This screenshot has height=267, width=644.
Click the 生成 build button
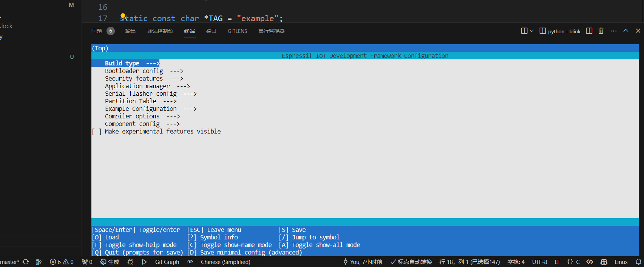pyautogui.click(x=110, y=262)
